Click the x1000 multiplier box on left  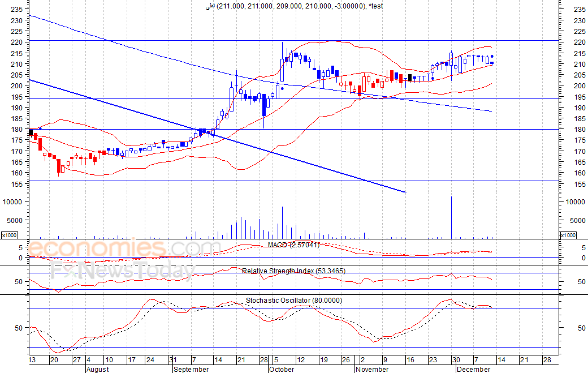[10, 235]
